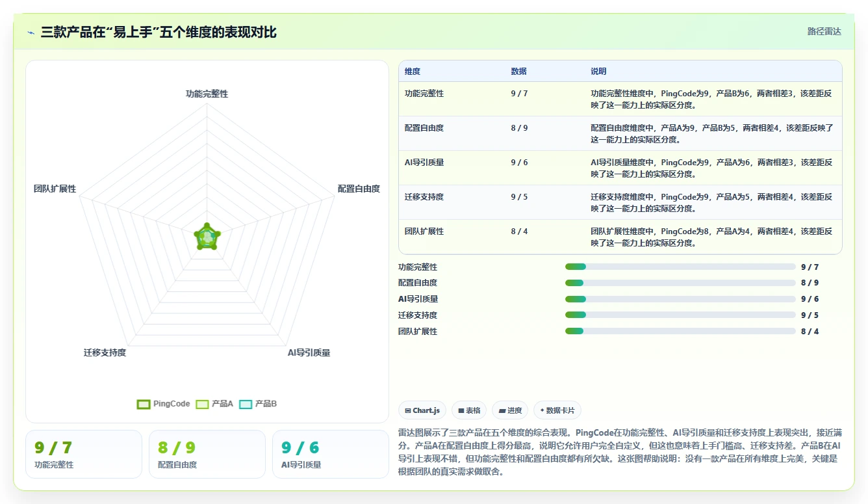Open the 9 / 7 功能完整性 data card
This screenshot has width=868, height=504.
tap(84, 454)
